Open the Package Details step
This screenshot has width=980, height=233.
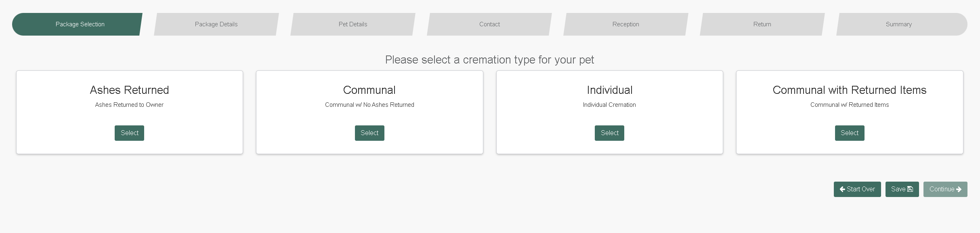tap(216, 24)
